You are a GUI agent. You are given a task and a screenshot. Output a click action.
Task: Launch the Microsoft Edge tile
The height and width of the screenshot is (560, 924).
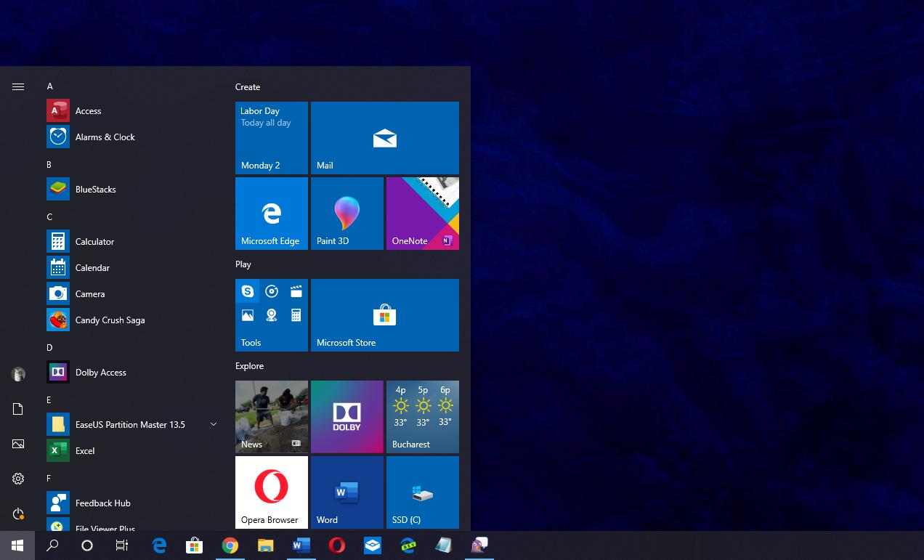pyautogui.click(x=272, y=214)
